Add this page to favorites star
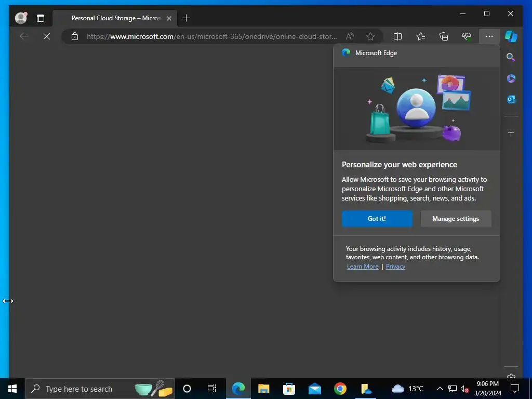This screenshot has height=399, width=532. pos(370,36)
